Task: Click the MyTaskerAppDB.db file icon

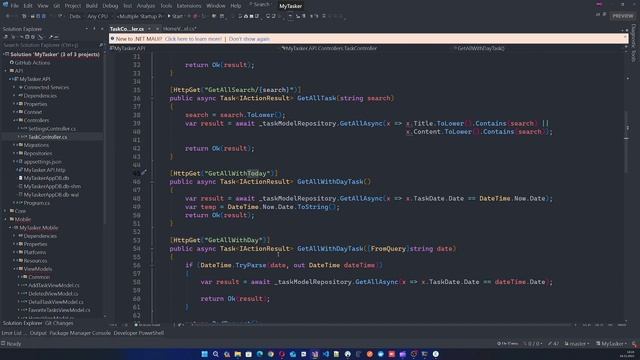Action: (20, 178)
